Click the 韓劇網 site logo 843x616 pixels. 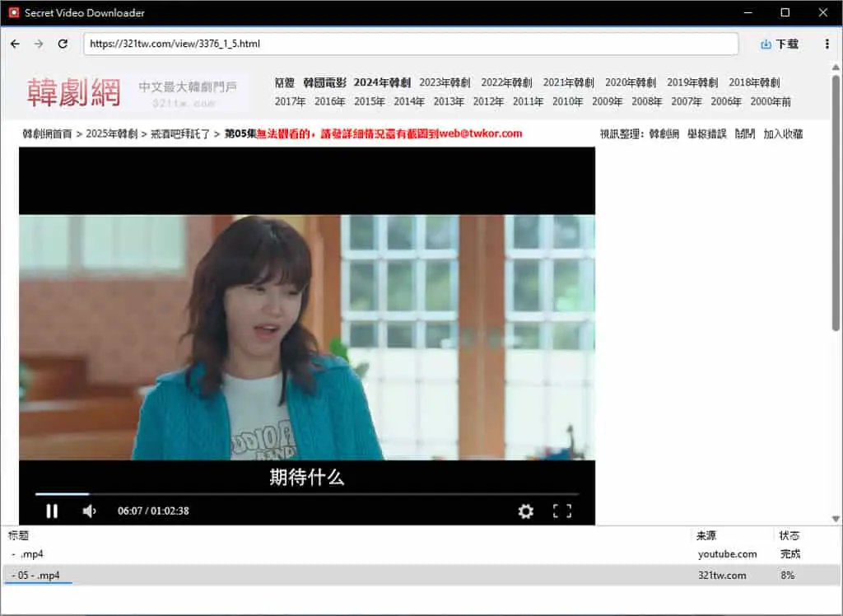tap(73, 92)
